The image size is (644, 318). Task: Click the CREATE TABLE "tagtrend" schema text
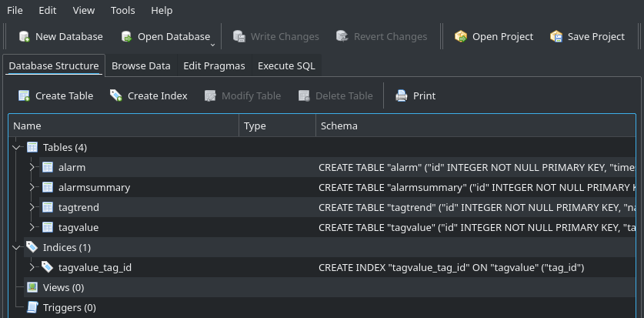[x=477, y=207]
